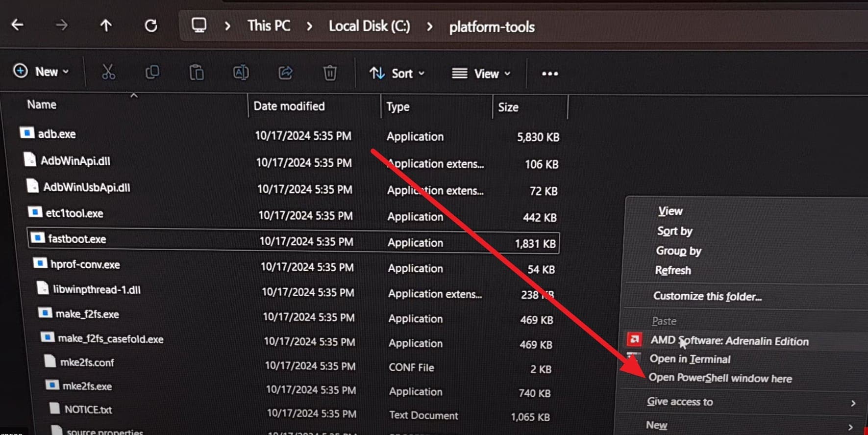
Task: Open the See more three-dots menu
Action: pos(550,74)
